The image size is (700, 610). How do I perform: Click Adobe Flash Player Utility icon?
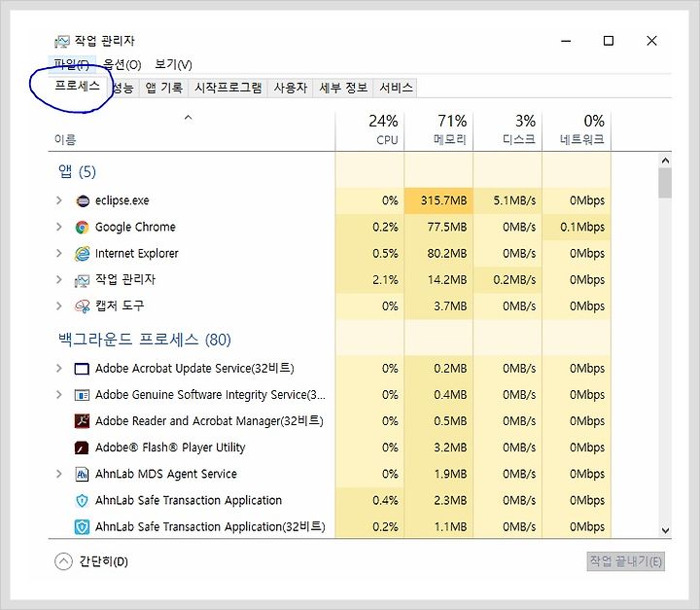[x=82, y=448]
